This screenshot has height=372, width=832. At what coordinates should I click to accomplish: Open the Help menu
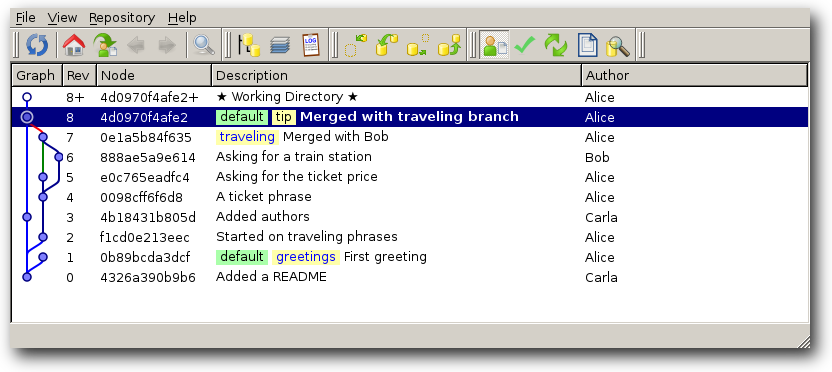[x=182, y=18]
